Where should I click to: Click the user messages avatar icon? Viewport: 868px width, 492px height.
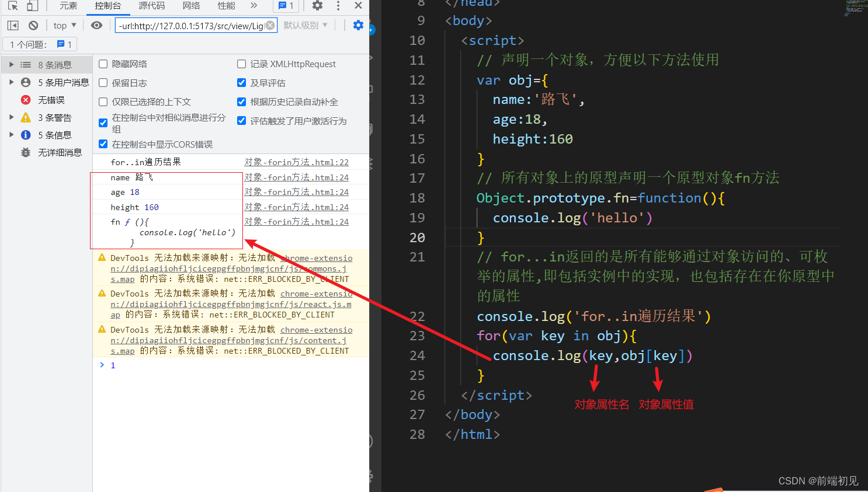(x=26, y=82)
